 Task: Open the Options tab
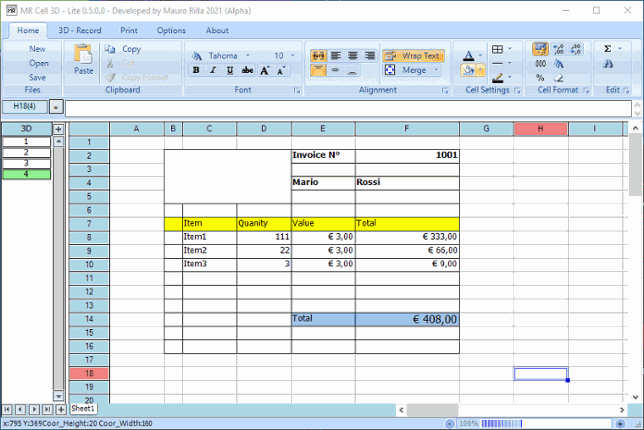(x=171, y=30)
